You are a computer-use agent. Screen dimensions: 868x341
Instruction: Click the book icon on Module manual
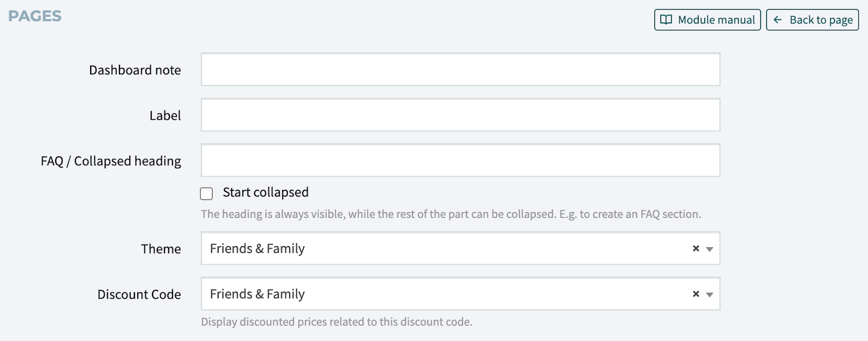pos(666,20)
